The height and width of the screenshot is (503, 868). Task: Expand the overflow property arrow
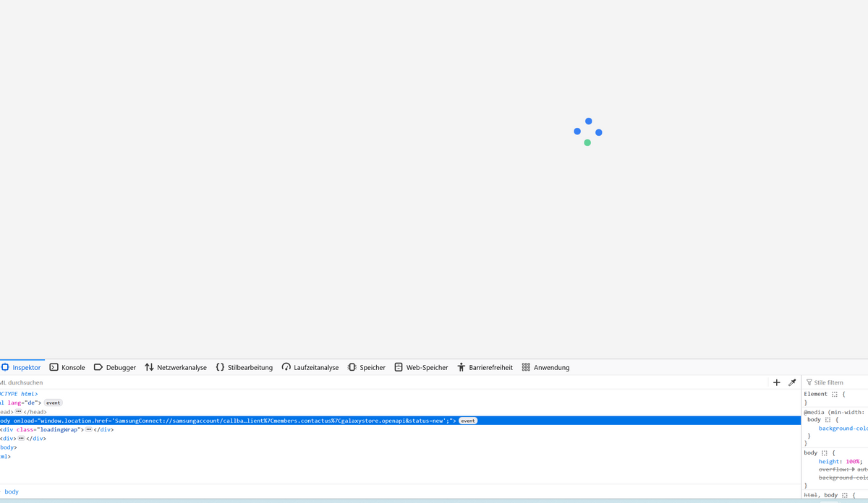click(x=854, y=469)
